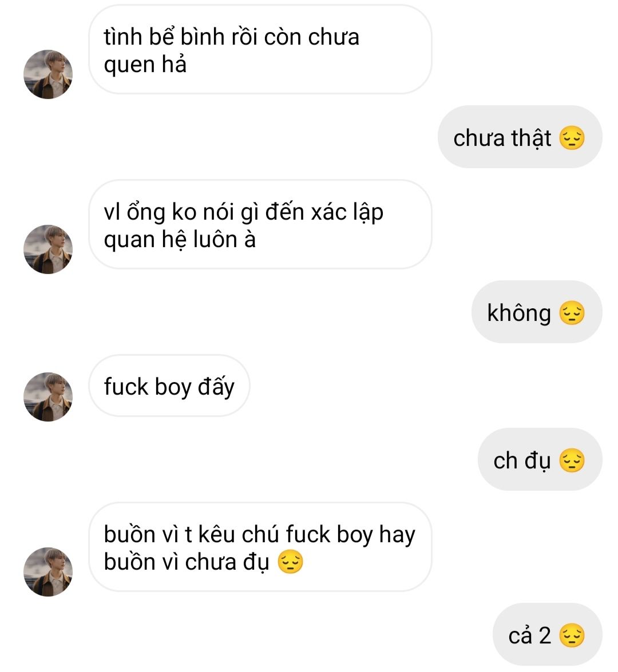Tap pensive emoji in 'cả 2' message
Viewport: 618px width, 672px height.
coord(572,635)
